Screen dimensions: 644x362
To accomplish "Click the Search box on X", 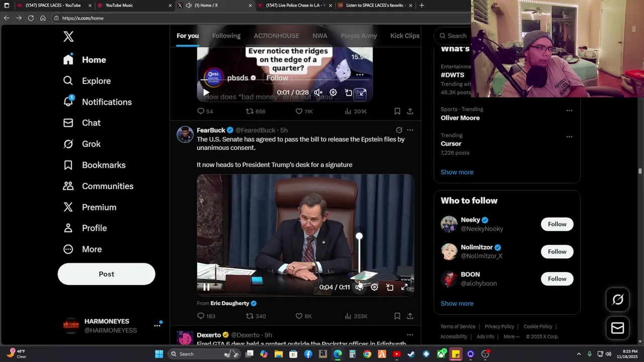I will pyautogui.click(x=453, y=36).
